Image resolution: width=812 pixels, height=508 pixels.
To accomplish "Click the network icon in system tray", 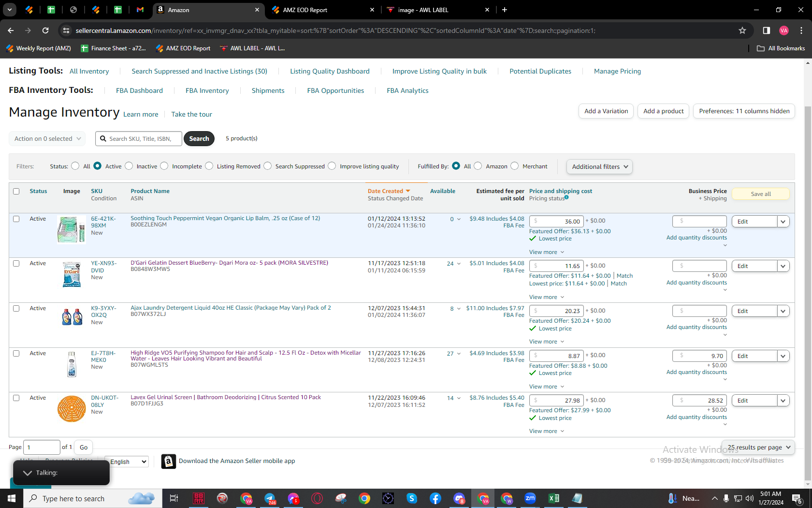I will click(x=738, y=498).
